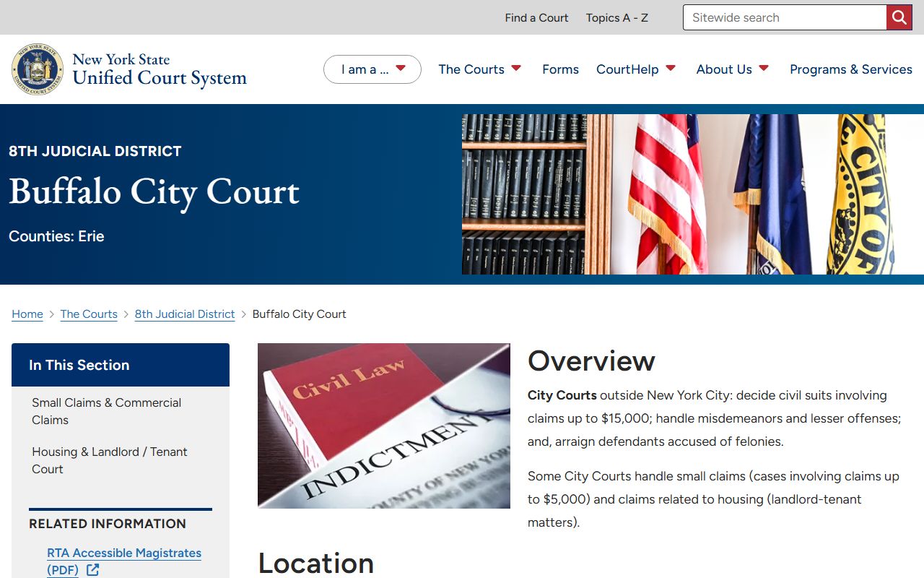924x578 pixels.
Task: Click the red search magnifier button
Action: pyautogui.click(x=899, y=17)
